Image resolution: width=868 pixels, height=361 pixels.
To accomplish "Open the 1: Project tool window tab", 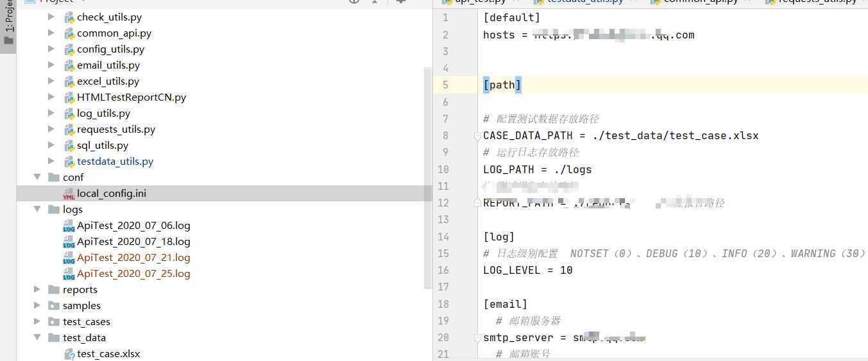I will (x=8, y=26).
